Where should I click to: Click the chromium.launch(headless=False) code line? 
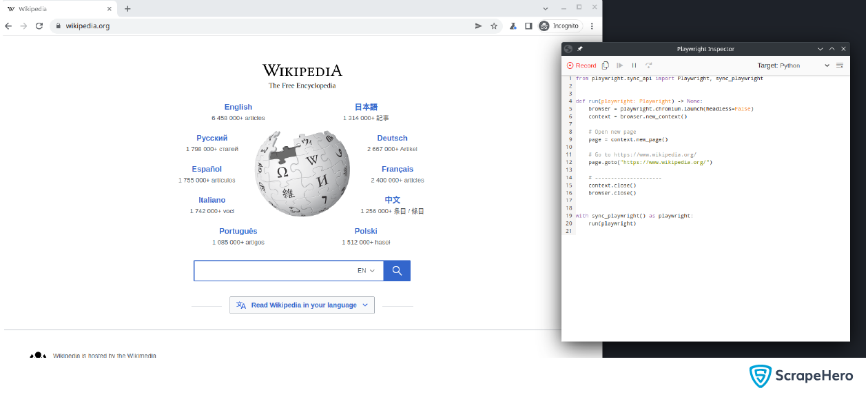point(671,109)
